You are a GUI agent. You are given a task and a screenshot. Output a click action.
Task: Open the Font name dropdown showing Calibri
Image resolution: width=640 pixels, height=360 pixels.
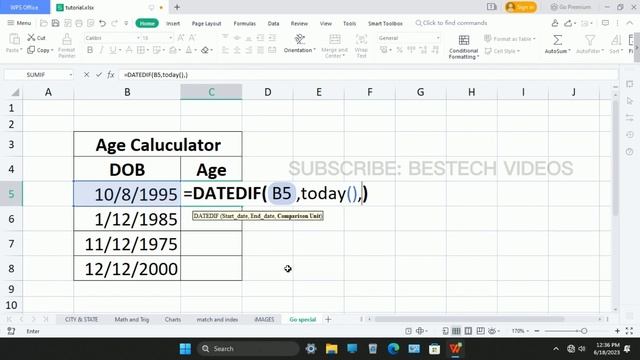coord(138,38)
